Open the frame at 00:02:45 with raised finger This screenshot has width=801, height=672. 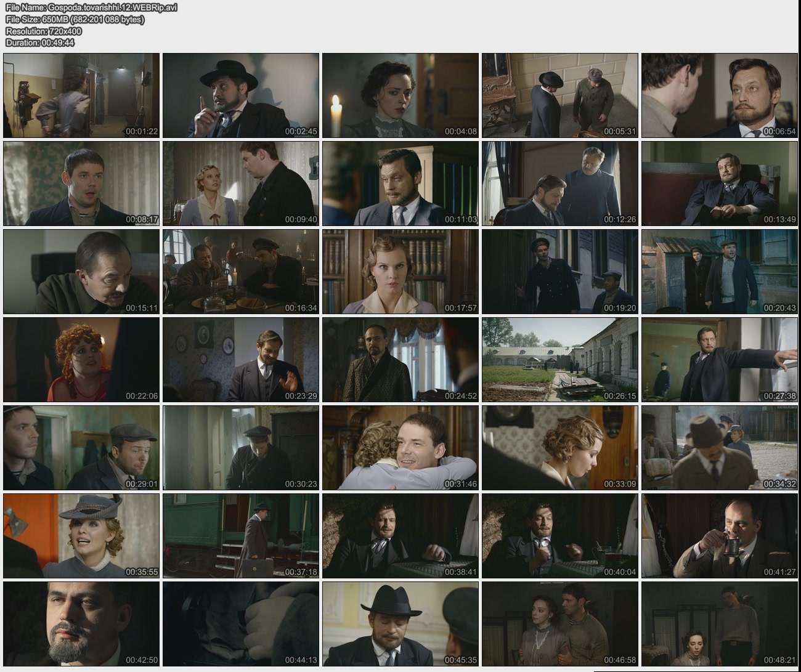240,95
